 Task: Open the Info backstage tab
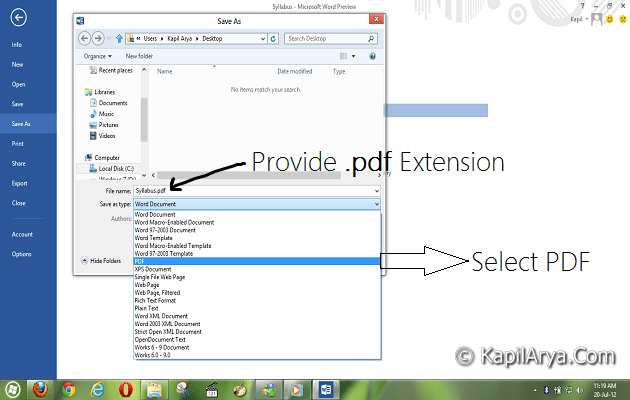(x=28, y=45)
